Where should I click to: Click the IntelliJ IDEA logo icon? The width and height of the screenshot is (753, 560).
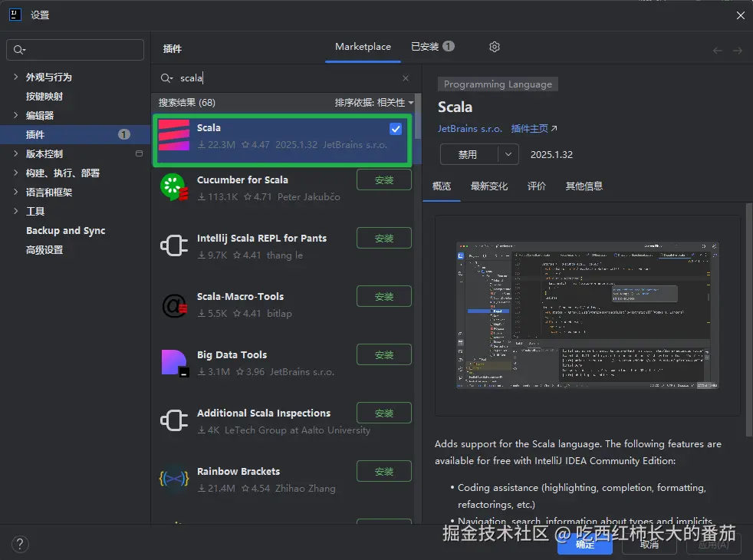[15, 15]
